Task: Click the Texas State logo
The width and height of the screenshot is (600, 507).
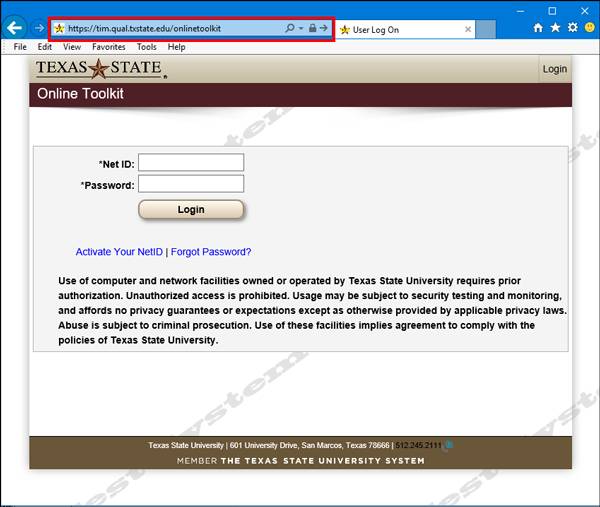Action: [101, 69]
